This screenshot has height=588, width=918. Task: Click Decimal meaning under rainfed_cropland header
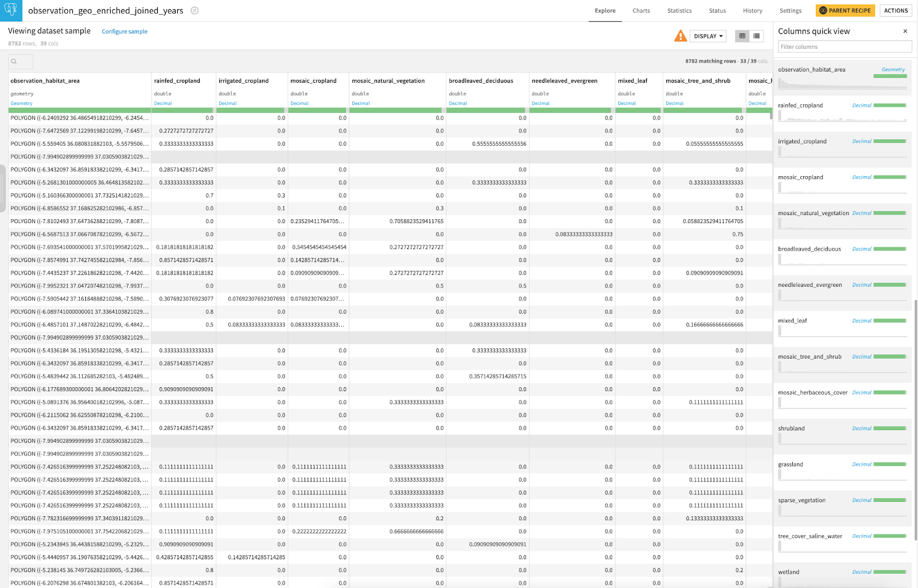tap(163, 103)
